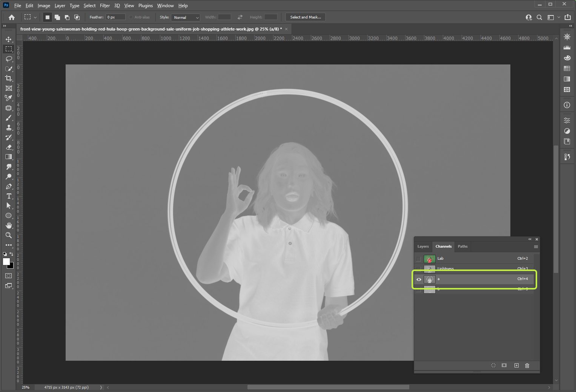576x392 pixels.
Task: Click the background color swatch
Action: tap(12, 266)
